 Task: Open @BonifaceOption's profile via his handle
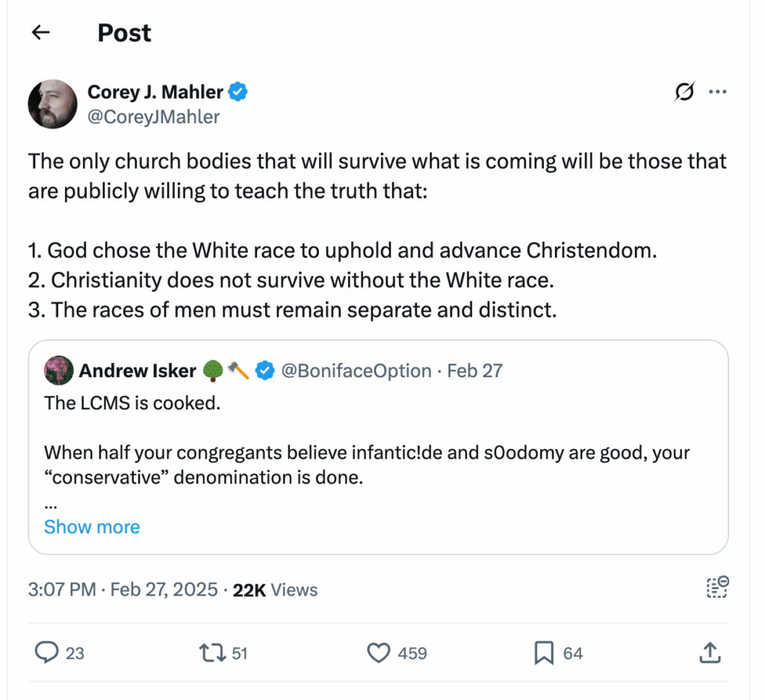[357, 371]
